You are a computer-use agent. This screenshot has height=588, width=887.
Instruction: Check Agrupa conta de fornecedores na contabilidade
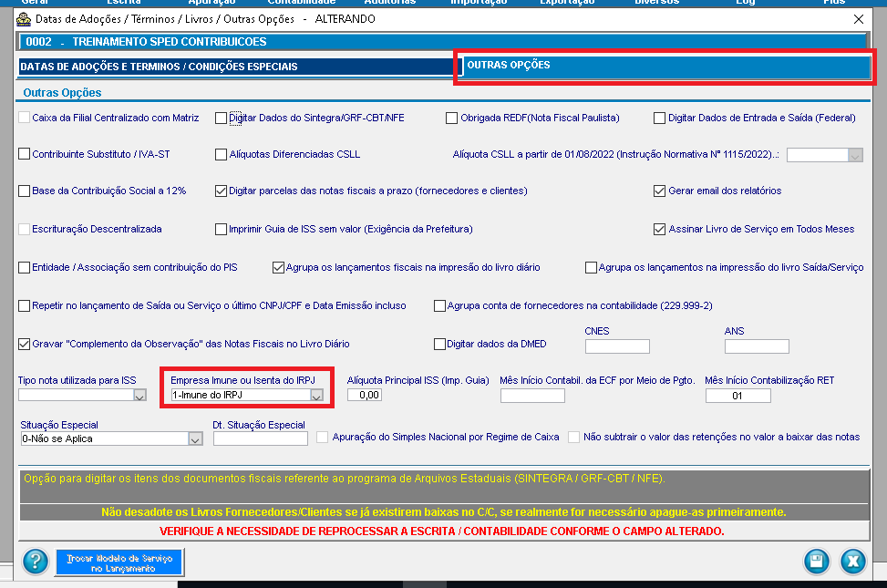coord(439,306)
